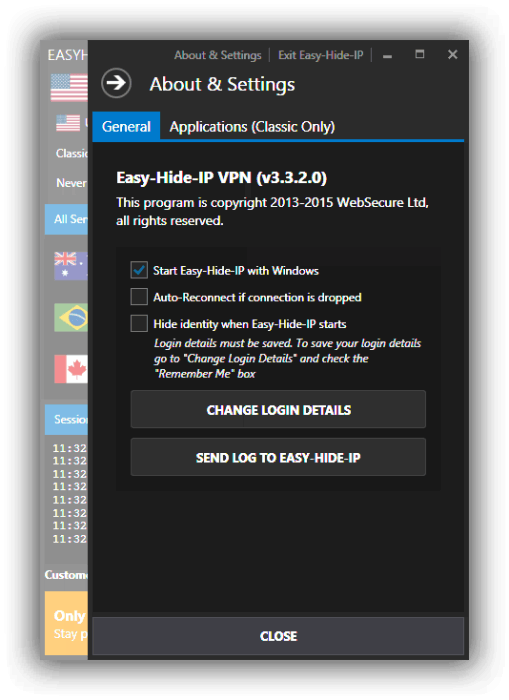This screenshot has width=509, height=700.
Task: Click the orange promotional banner
Action: point(66,623)
